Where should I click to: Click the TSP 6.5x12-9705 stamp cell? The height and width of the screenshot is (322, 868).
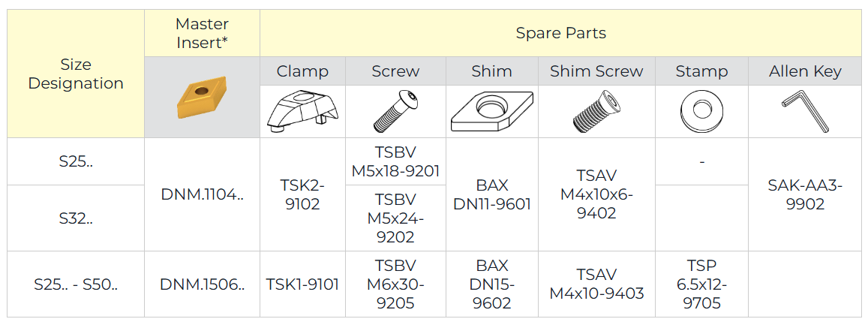point(702,284)
